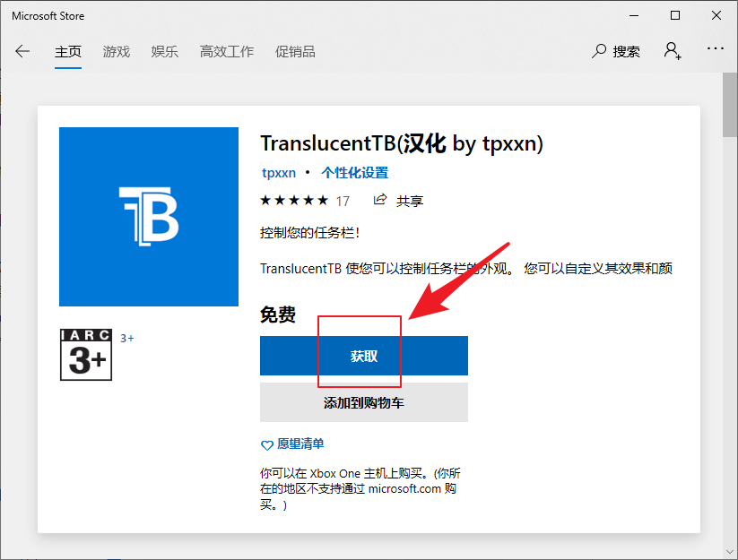Switch to the 游戏 tab
This screenshot has height=560, width=738.
117,51
